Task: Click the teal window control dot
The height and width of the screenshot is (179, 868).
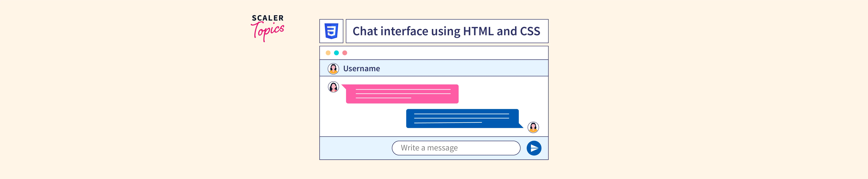Action: (x=336, y=53)
